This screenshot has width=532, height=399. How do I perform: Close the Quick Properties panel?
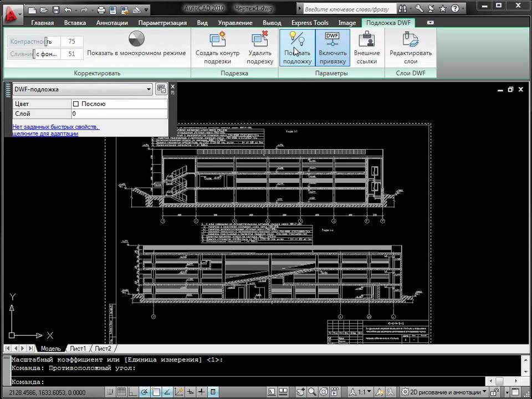(x=173, y=86)
